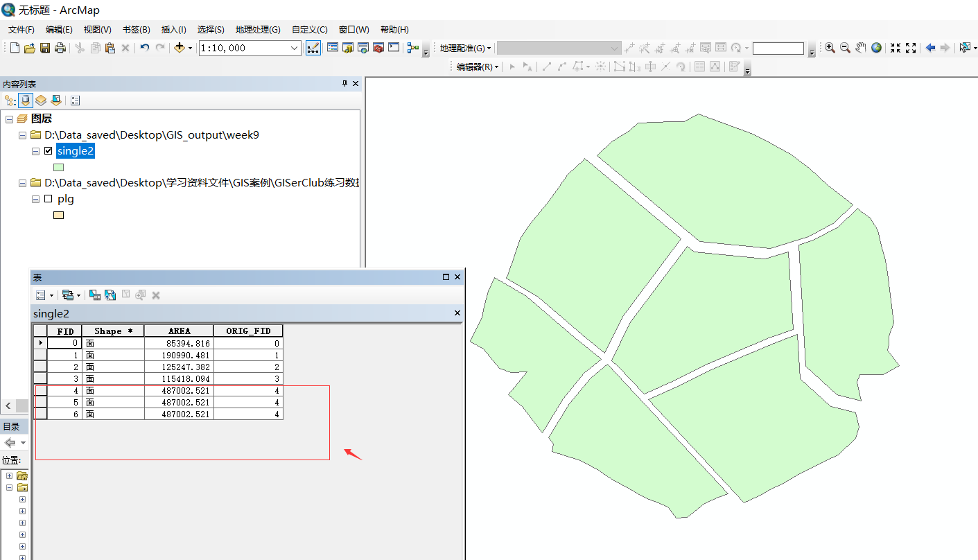
Task: Open the 自定义(C) menu
Action: pos(310,30)
